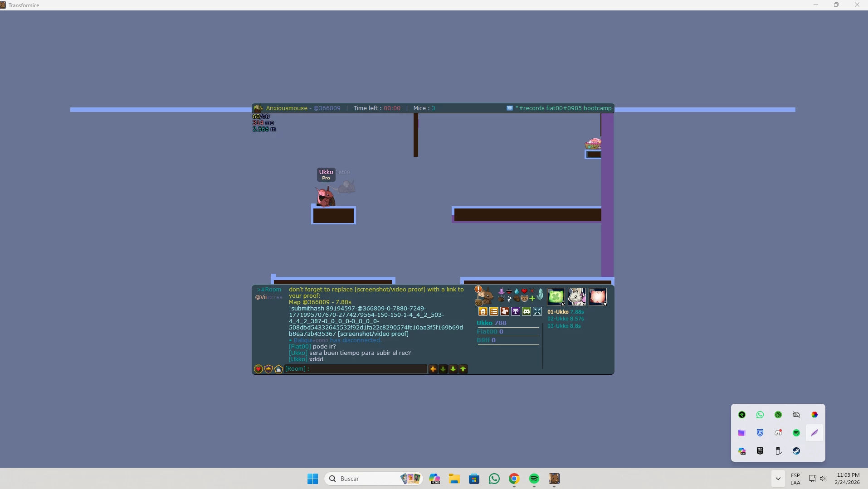Image resolution: width=868 pixels, height=489 pixels.
Task: Click the purple feather icon in tray
Action: pos(814,433)
